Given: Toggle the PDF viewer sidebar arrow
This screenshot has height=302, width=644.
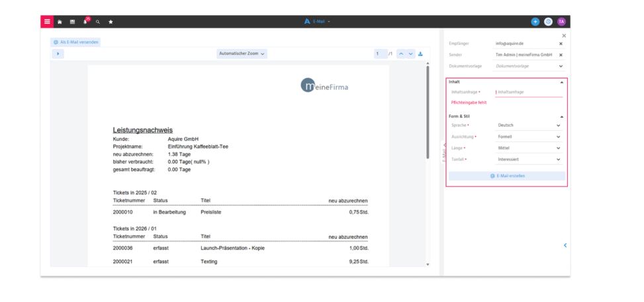Looking at the screenshot, I should (58, 54).
